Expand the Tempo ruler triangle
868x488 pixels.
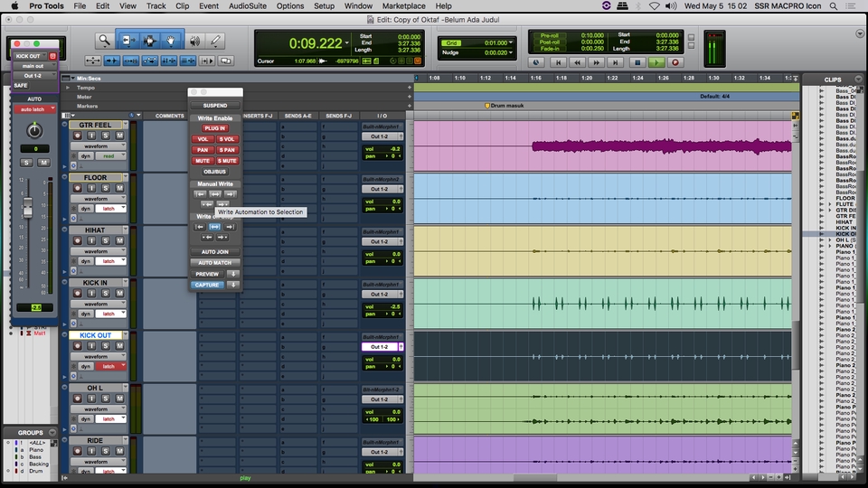[68, 88]
